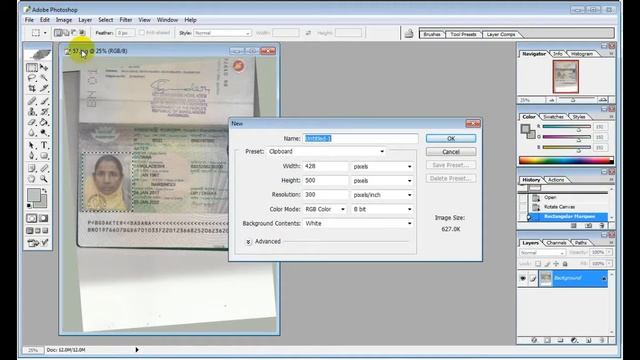Select the Move tool
Image resolution: width=640 pixels, height=360 pixels.
click(44, 67)
